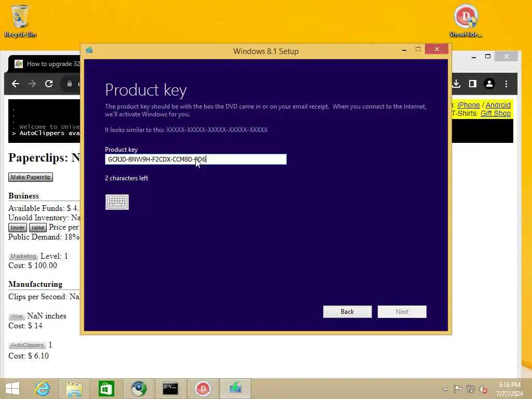Image resolution: width=532 pixels, height=399 pixels.
Task: Close the Windows 8.1 Setup window
Action: [436, 49]
